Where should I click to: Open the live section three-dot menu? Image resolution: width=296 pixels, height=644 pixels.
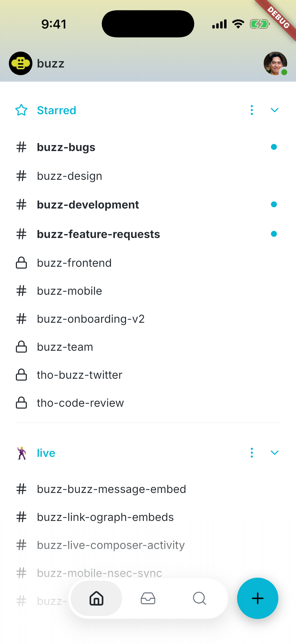[252, 453]
